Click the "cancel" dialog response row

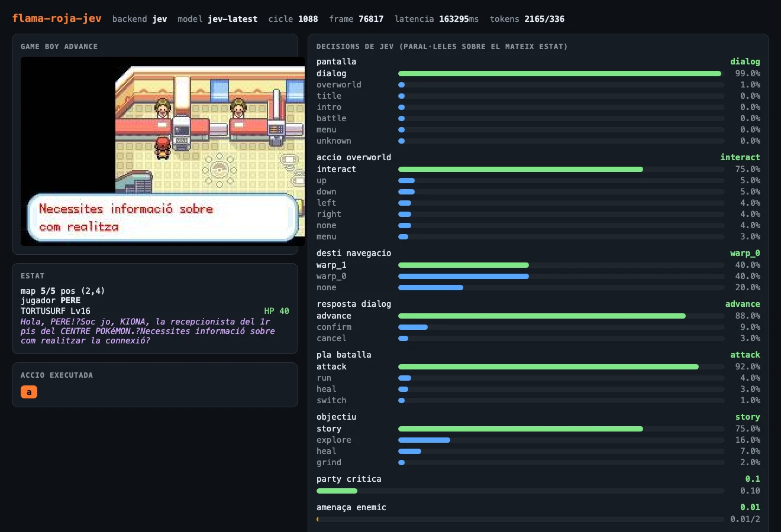(538, 338)
